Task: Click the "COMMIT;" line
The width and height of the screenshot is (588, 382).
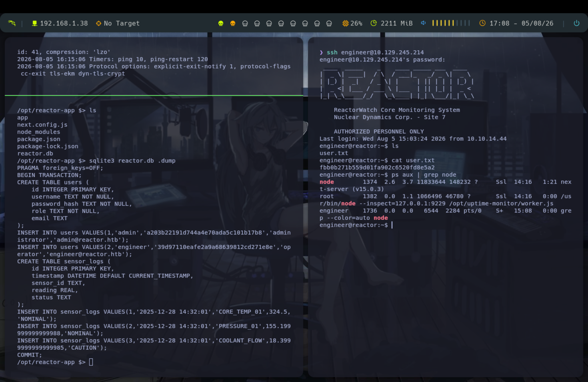Action: [x=30, y=355]
